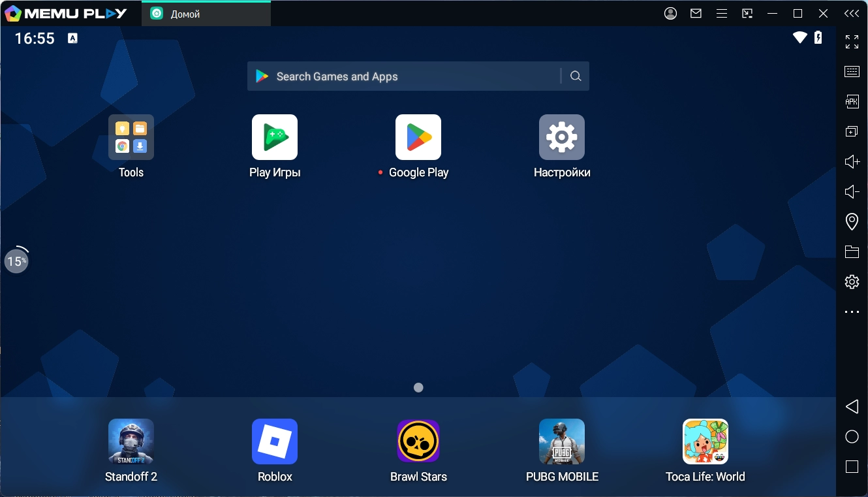Click the MEmu Play logo
The width and height of the screenshot is (868, 497).
point(65,13)
